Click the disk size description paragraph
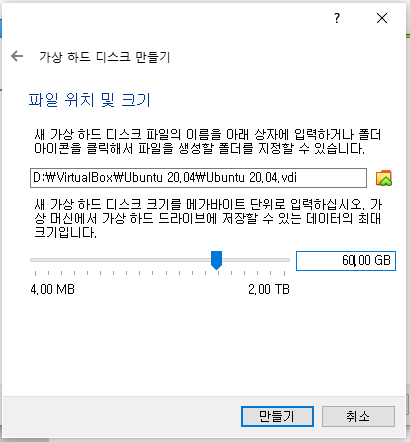 point(208,218)
